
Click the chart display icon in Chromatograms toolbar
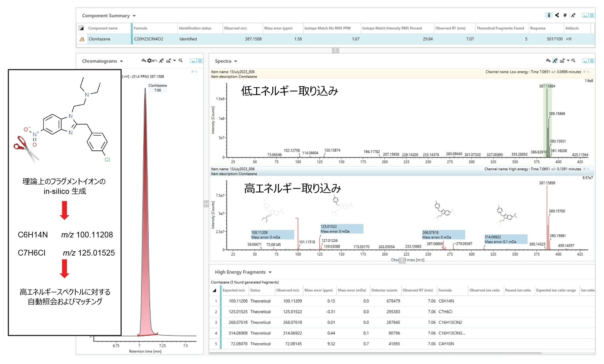click(169, 61)
